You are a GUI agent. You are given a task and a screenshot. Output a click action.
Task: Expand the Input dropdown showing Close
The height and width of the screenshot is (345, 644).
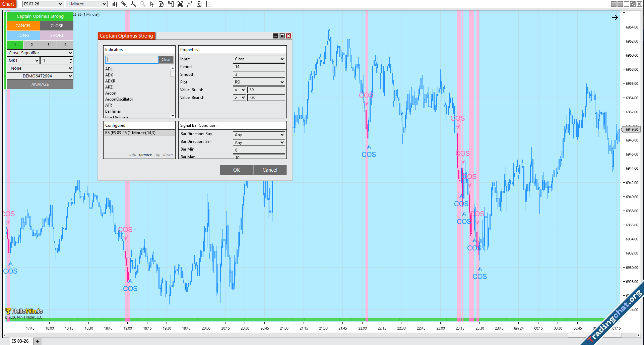[259, 59]
